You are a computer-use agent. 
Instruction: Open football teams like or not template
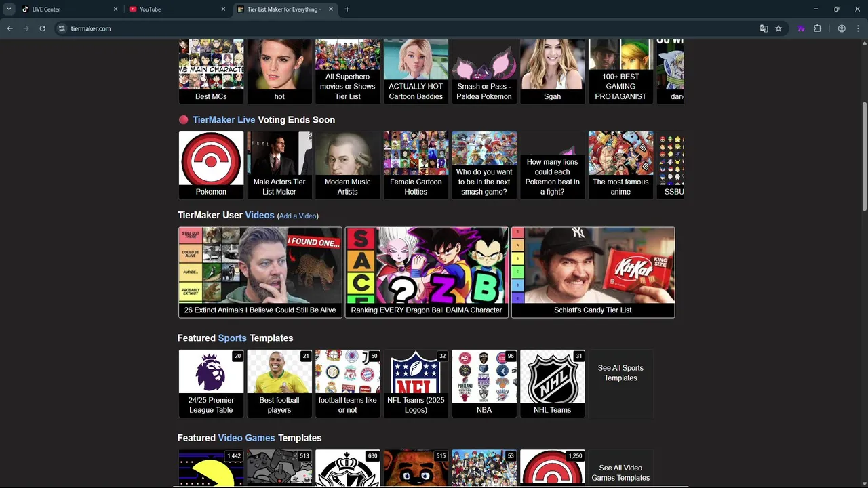click(x=347, y=383)
